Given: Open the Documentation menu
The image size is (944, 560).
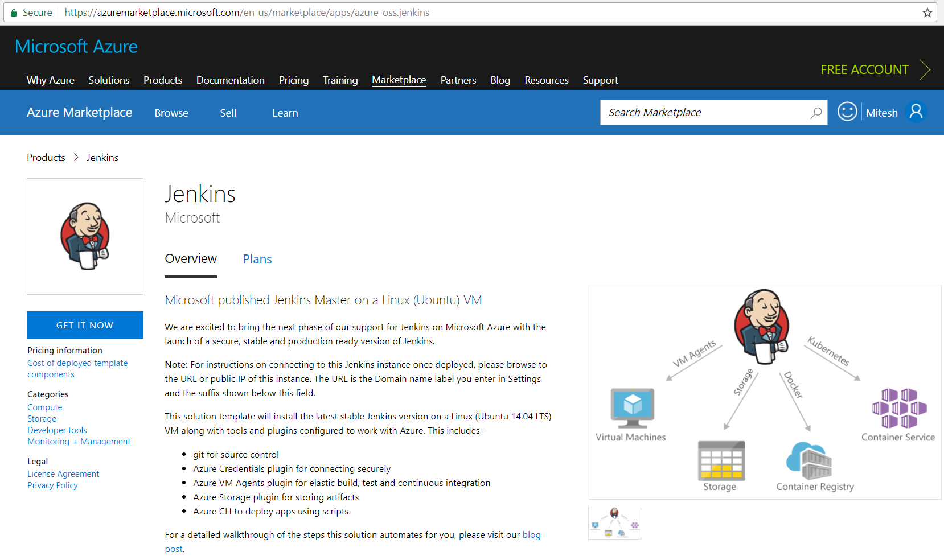Looking at the screenshot, I should [231, 80].
